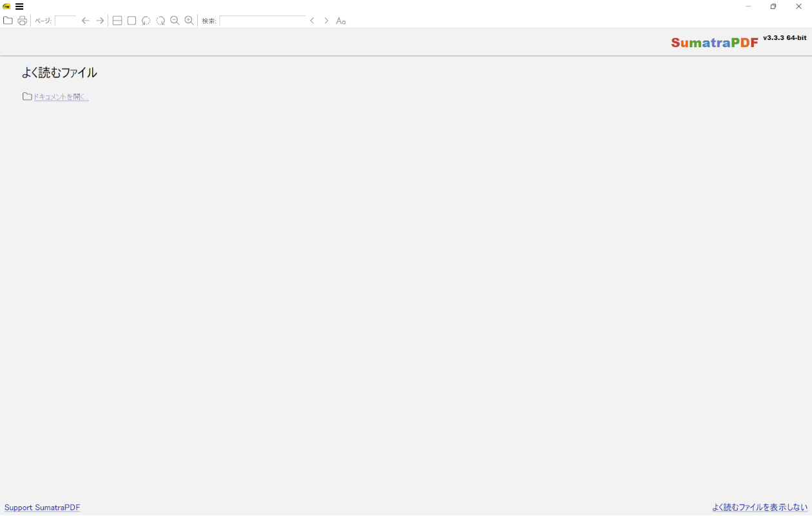Click the Print toolbar icon
Image resolution: width=812 pixels, height=516 pixels.
22,21
